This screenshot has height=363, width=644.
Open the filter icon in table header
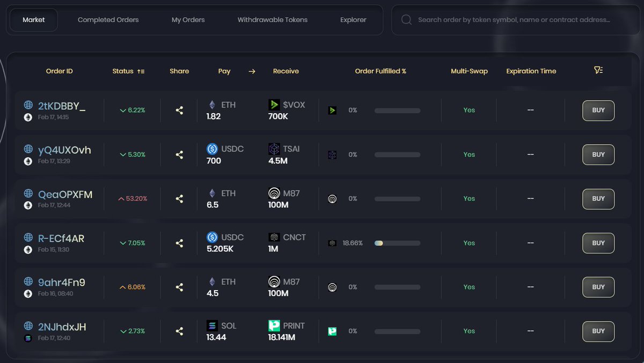[x=598, y=70]
